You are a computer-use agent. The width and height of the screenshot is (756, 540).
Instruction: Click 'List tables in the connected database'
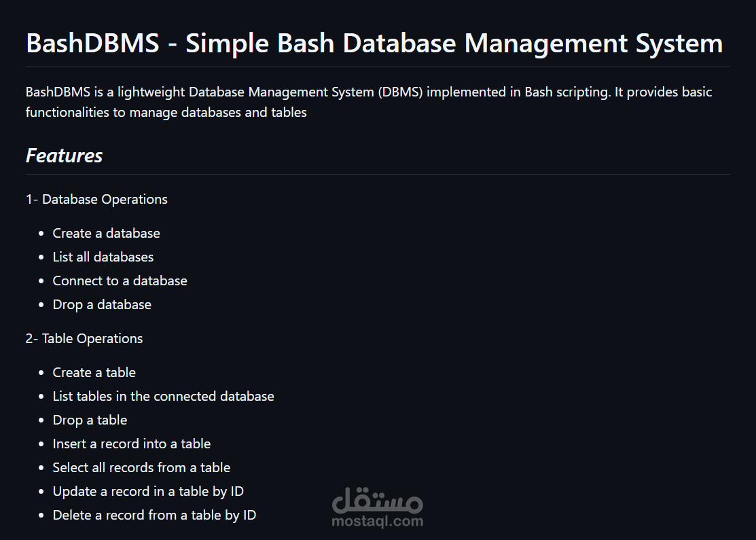(164, 396)
